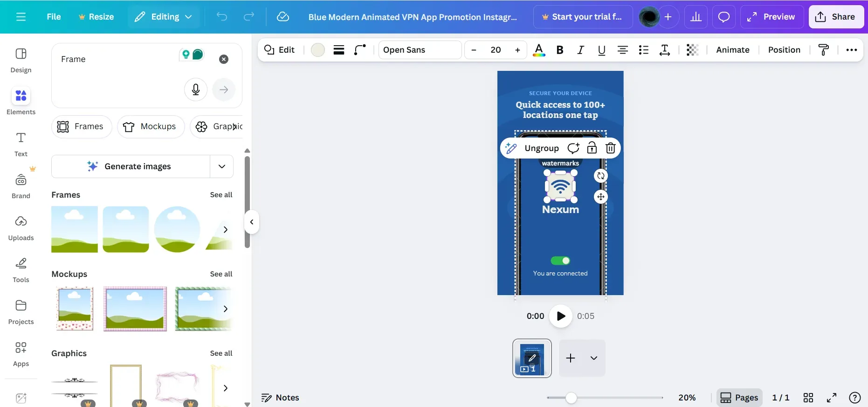Toggle underline formatting
This screenshot has width=868, height=407.
coord(602,50)
